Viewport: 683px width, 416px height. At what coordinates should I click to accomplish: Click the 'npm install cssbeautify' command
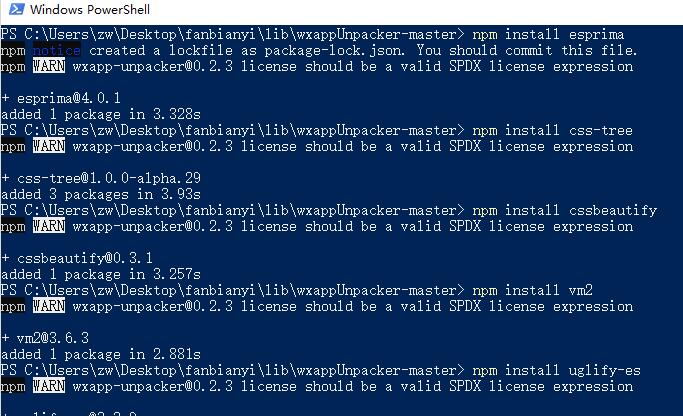coord(564,210)
